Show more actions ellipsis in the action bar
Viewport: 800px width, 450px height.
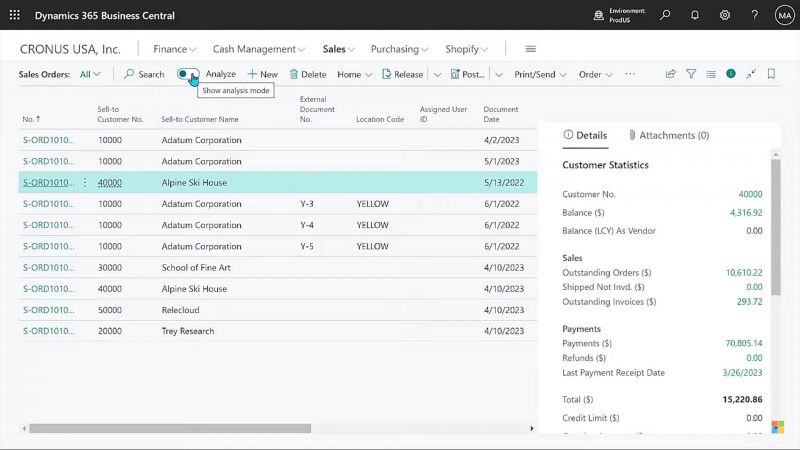[630, 74]
